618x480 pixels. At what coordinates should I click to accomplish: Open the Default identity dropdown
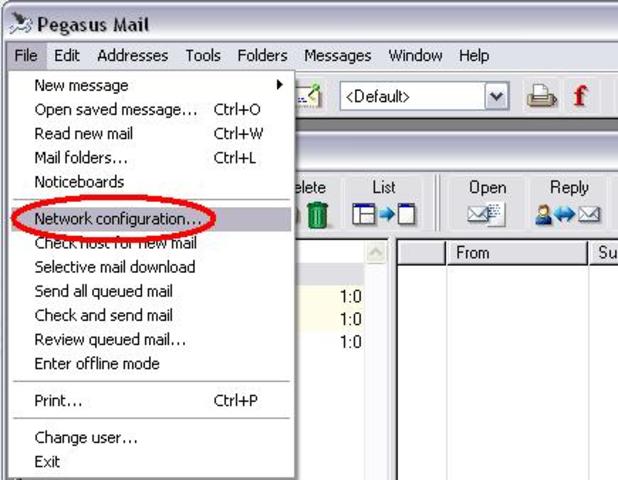pos(496,96)
